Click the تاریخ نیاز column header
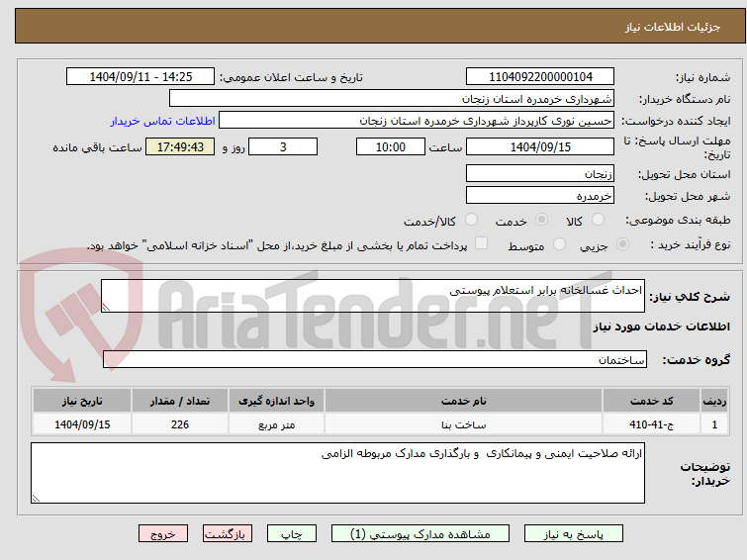The width and height of the screenshot is (747, 560). point(82,401)
